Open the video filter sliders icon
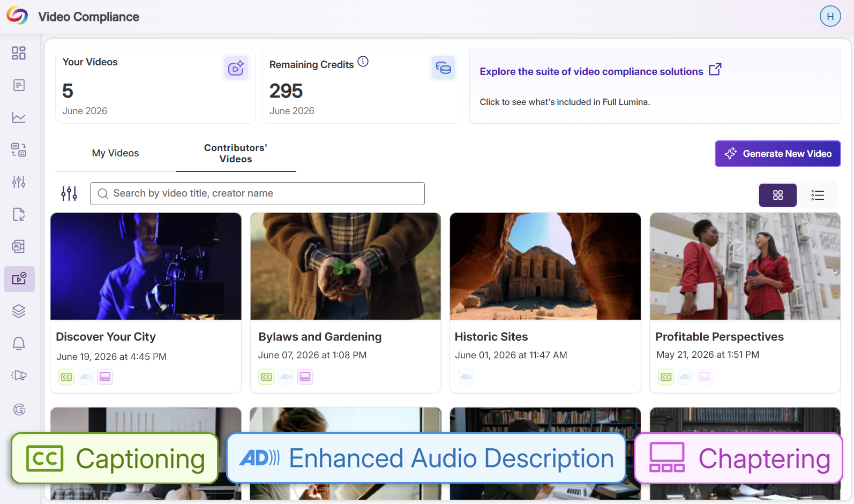This screenshot has height=504, width=854. coord(69,193)
